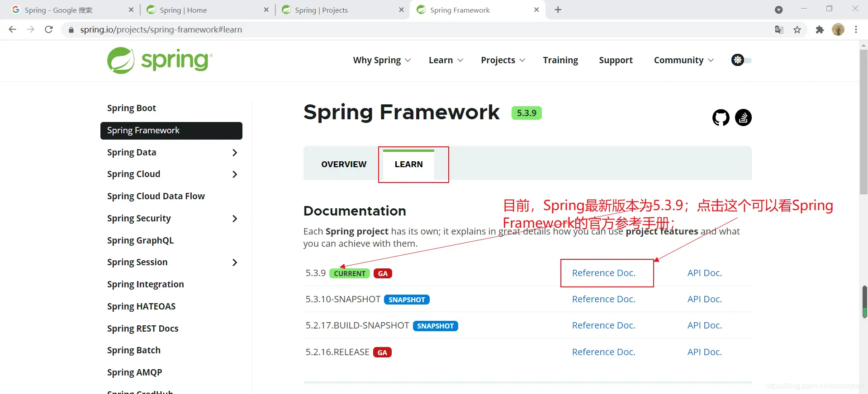Close the Spring | Projects browser tab
The height and width of the screenshot is (394, 868).
(x=401, y=10)
